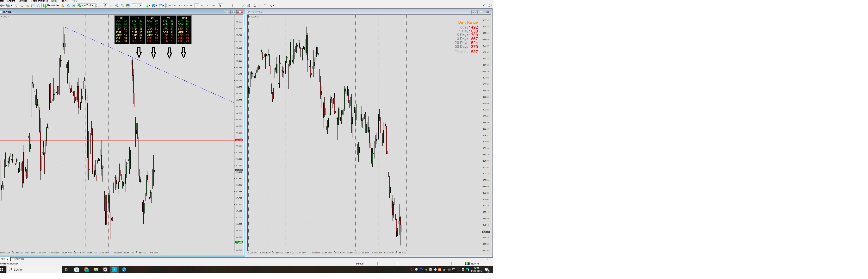Switch chart to candlestick style
Screen dimensions: 868x279
tap(105, 6)
